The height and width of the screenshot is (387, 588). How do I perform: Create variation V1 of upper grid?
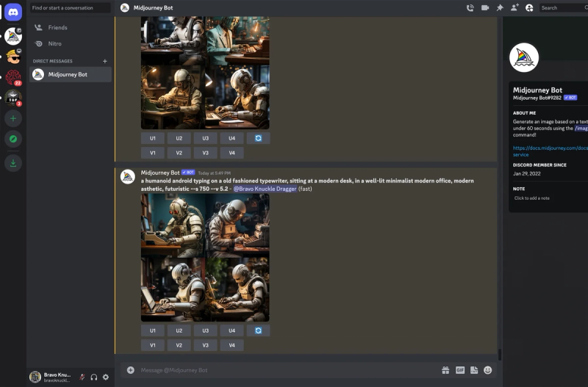(153, 153)
